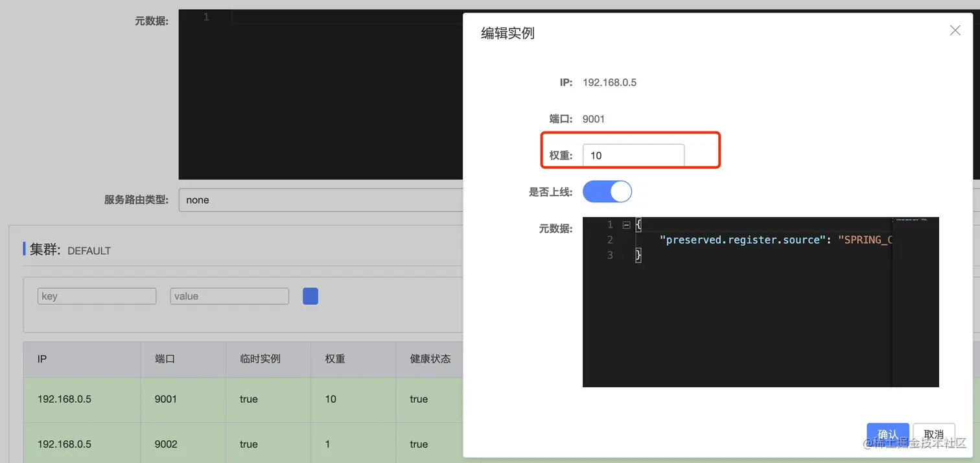Viewport: 980px width, 463px height.
Task: Click the 服务路由类型 field showing none
Action: tap(321, 200)
